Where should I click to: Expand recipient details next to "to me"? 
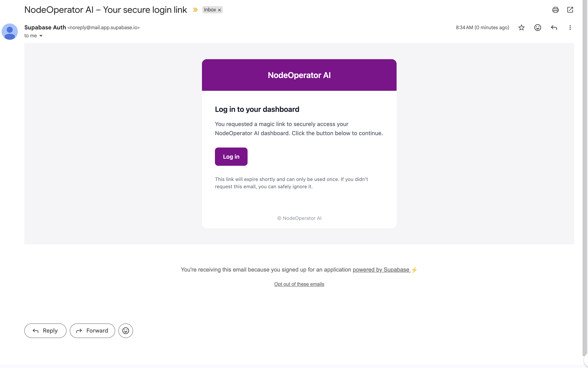click(x=41, y=36)
